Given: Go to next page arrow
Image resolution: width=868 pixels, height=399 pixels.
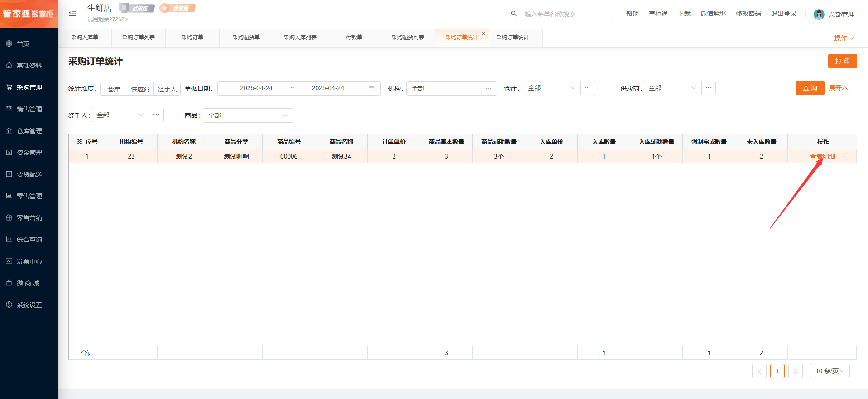Looking at the screenshot, I should pyautogui.click(x=796, y=371).
